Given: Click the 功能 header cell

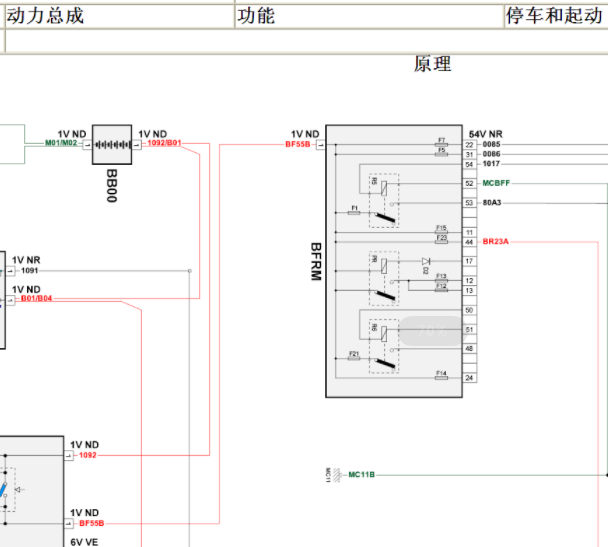Looking at the screenshot, I should click(369, 16).
